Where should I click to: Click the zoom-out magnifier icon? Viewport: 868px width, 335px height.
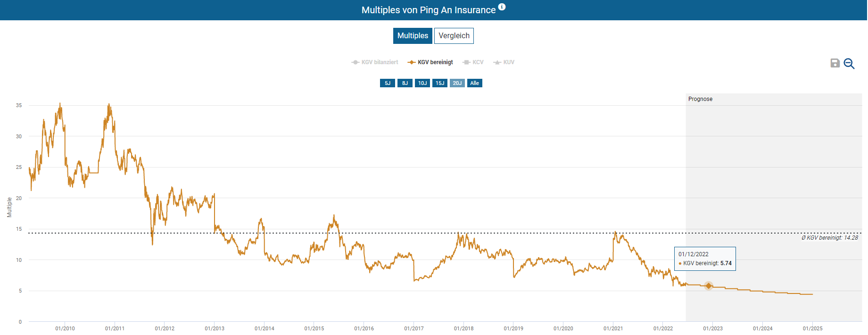tap(849, 63)
